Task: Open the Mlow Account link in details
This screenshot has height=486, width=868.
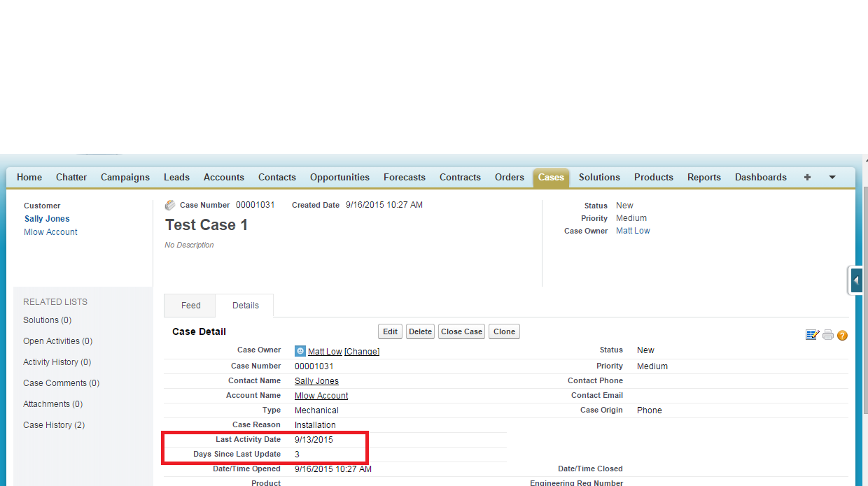Action: (321, 396)
